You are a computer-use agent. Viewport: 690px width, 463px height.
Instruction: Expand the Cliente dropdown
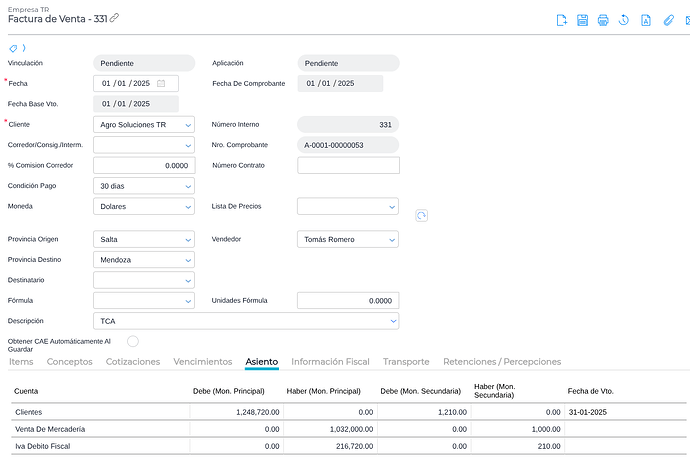188,125
